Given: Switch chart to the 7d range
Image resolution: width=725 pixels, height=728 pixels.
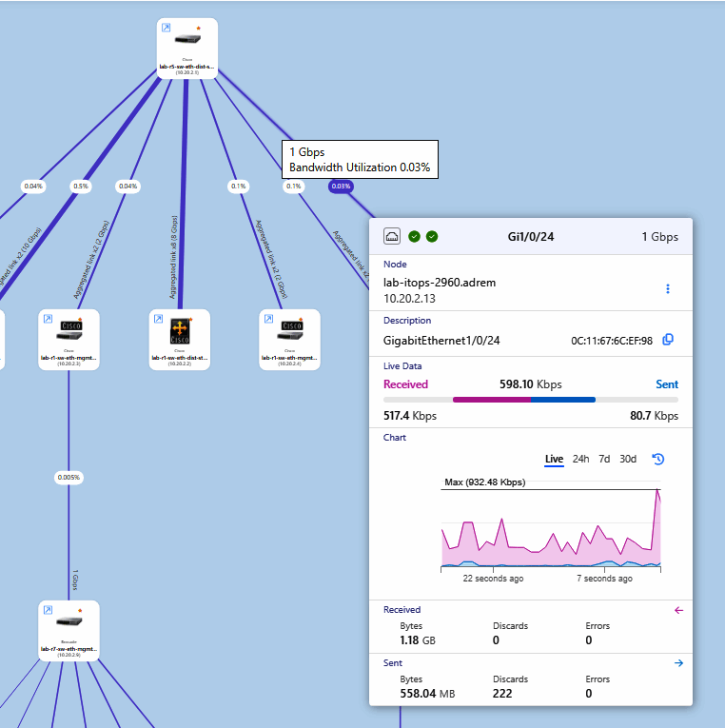Looking at the screenshot, I should click(604, 460).
